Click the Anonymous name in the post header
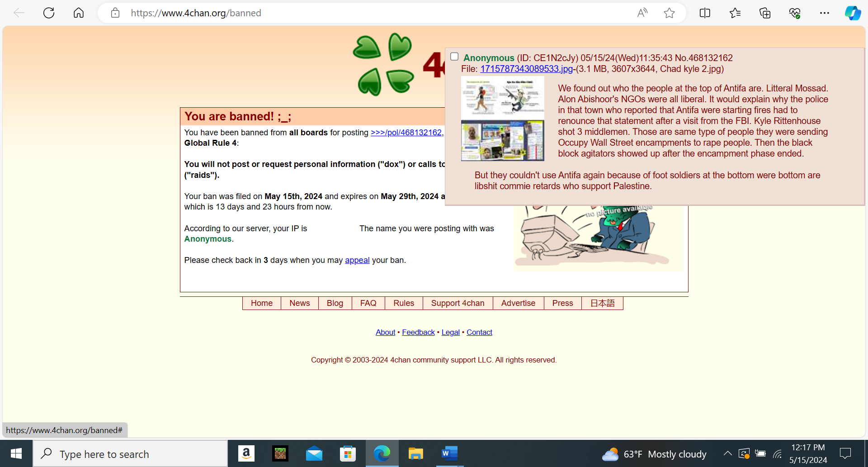Viewport: 868px width, 467px height. [x=489, y=58]
